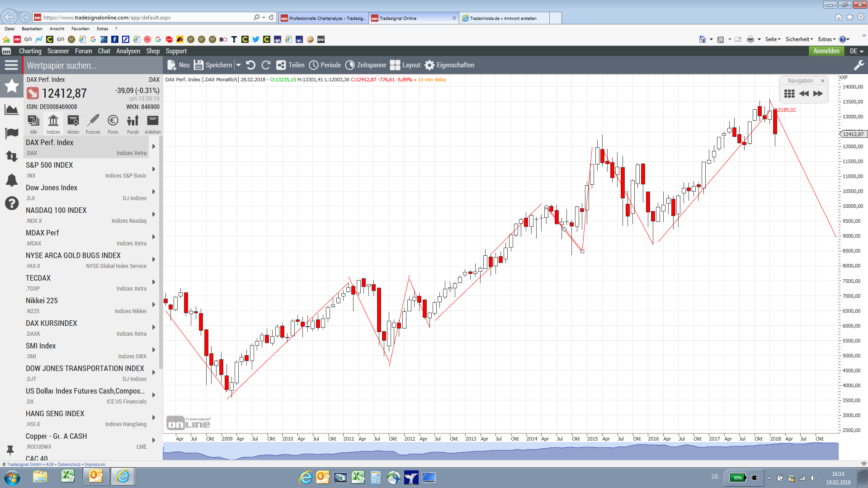This screenshot has height=488, width=868.
Task: Save the chart with Speichern
Action: [x=213, y=65]
